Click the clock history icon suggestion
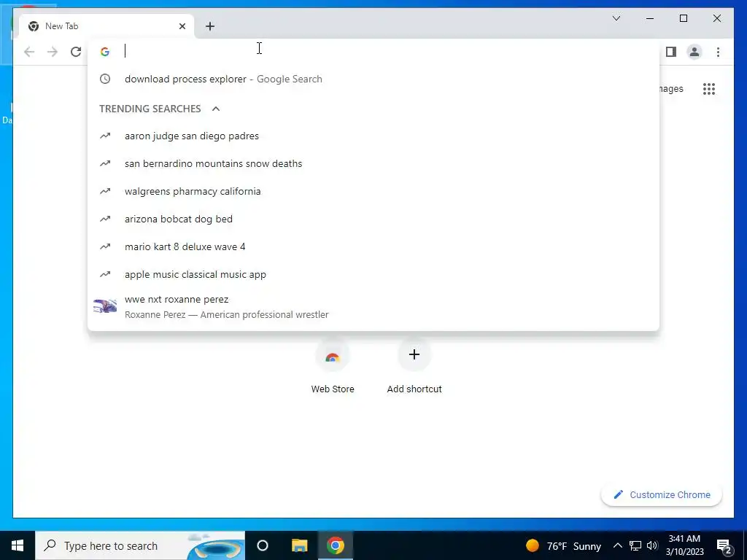This screenshot has height=560, width=747. [105, 79]
